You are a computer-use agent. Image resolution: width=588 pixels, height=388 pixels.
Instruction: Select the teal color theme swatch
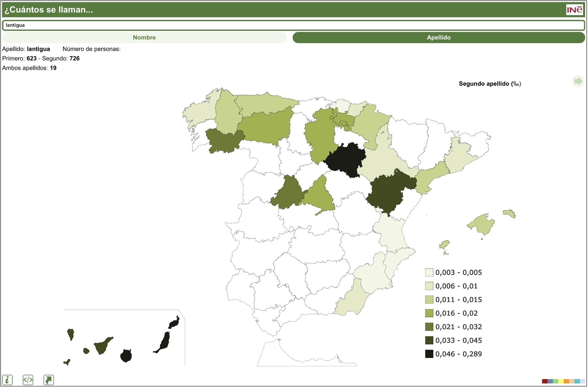577,381
